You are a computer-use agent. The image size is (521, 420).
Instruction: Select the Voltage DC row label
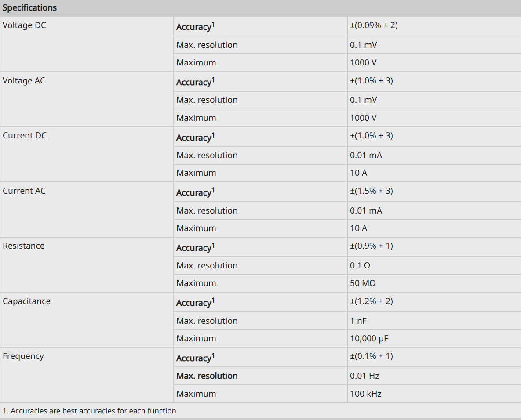pos(24,25)
